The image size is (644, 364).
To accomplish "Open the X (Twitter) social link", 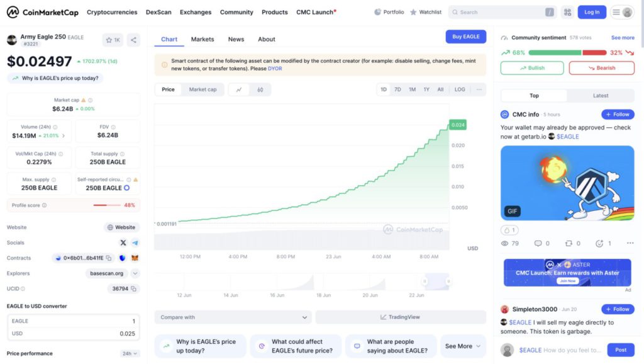I will [123, 242].
